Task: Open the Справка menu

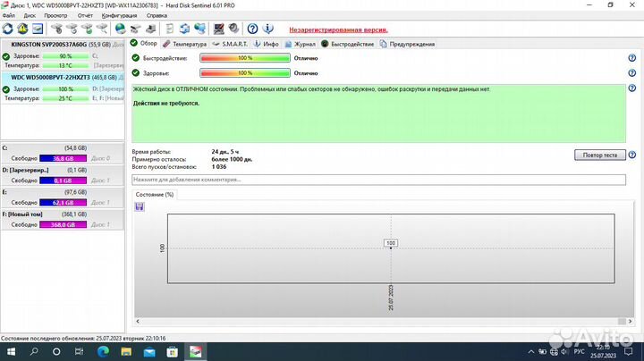Action: coord(157,15)
